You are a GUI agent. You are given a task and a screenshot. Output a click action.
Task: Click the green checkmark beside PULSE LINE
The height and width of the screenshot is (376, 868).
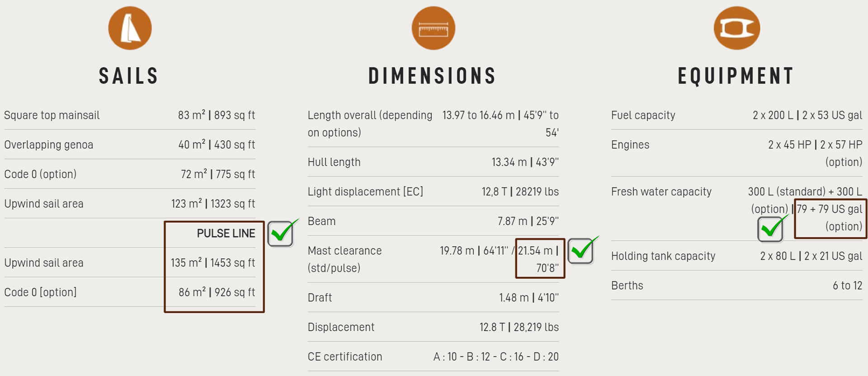pos(282,233)
